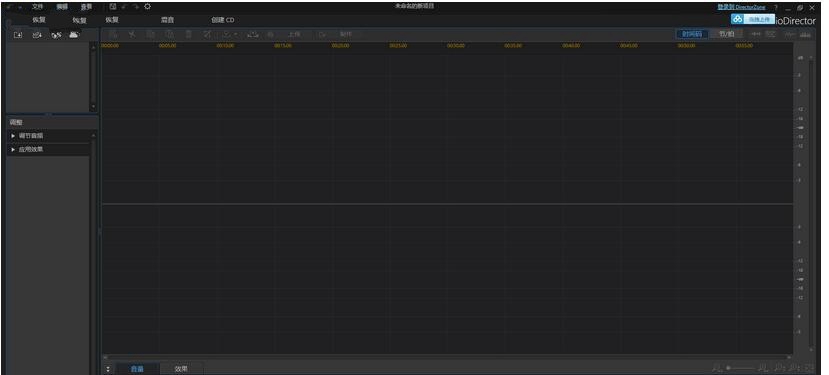Click the blue cloud upload icon
Screen dimensions: 829x375
737,19
